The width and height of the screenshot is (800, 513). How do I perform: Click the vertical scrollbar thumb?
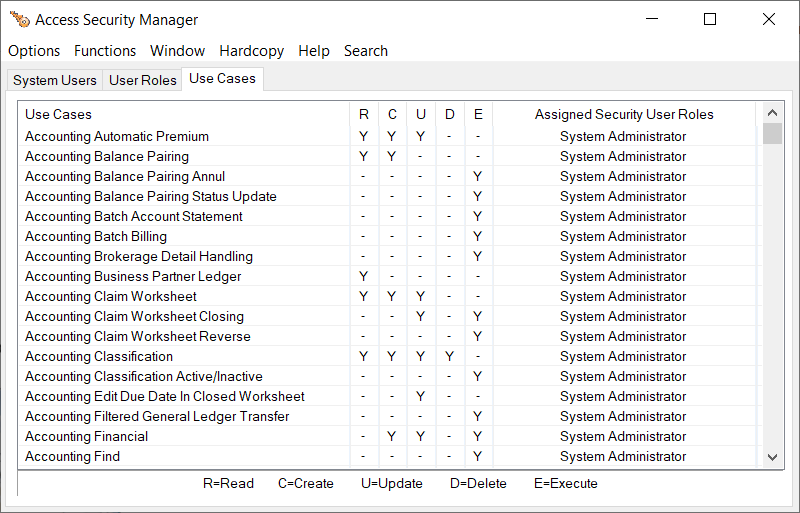[x=772, y=134]
